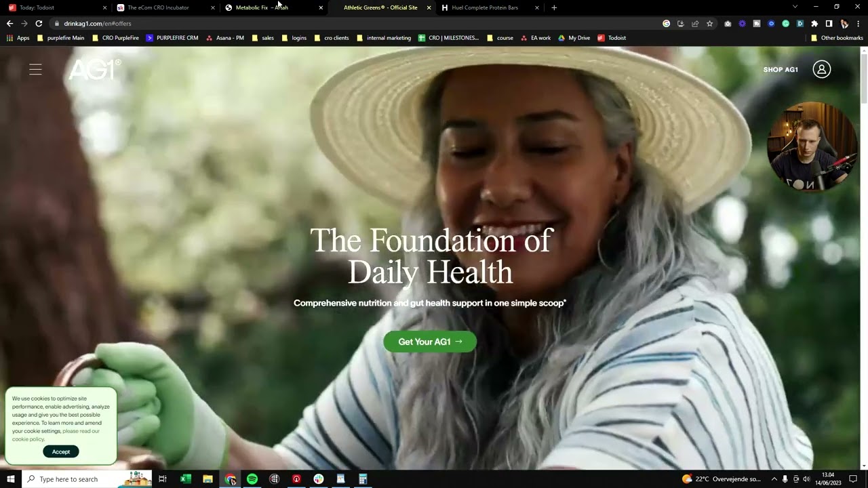The width and height of the screenshot is (868, 488).
Task: Open Excel from the taskbar
Action: [185, 479]
